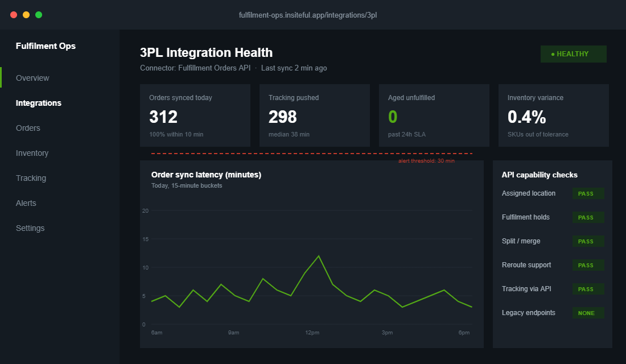Open the Tracking pushed card
This screenshot has height=364, width=626.
click(315, 115)
